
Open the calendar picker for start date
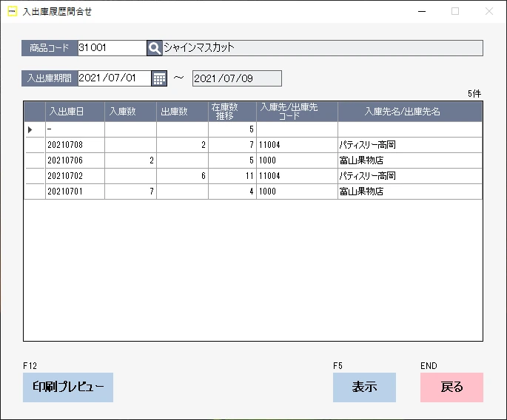click(x=159, y=78)
